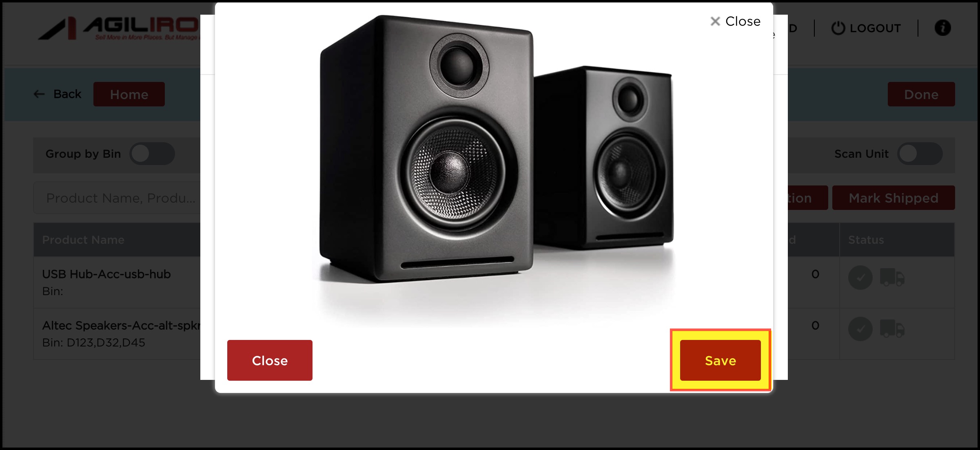Image resolution: width=980 pixels, height=450 pixels.
Task: Click the red Close button in modal
Action: click(270, 360)
